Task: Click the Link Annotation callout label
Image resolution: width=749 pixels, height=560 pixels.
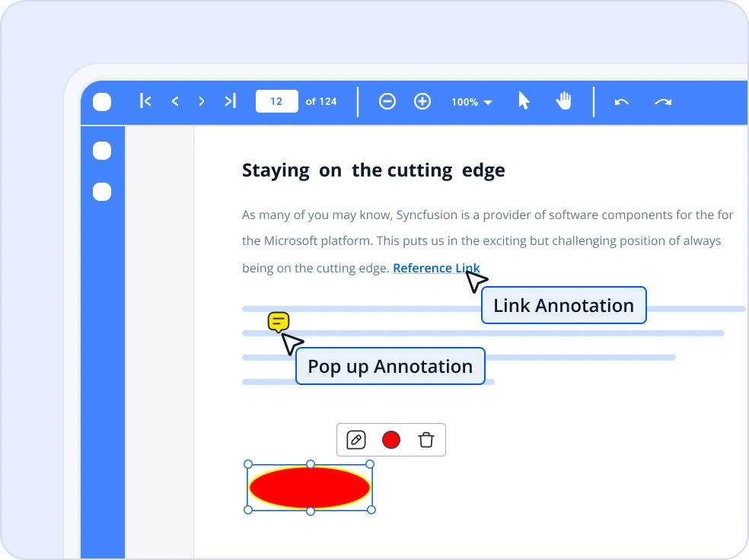Action: pos(563,305)
